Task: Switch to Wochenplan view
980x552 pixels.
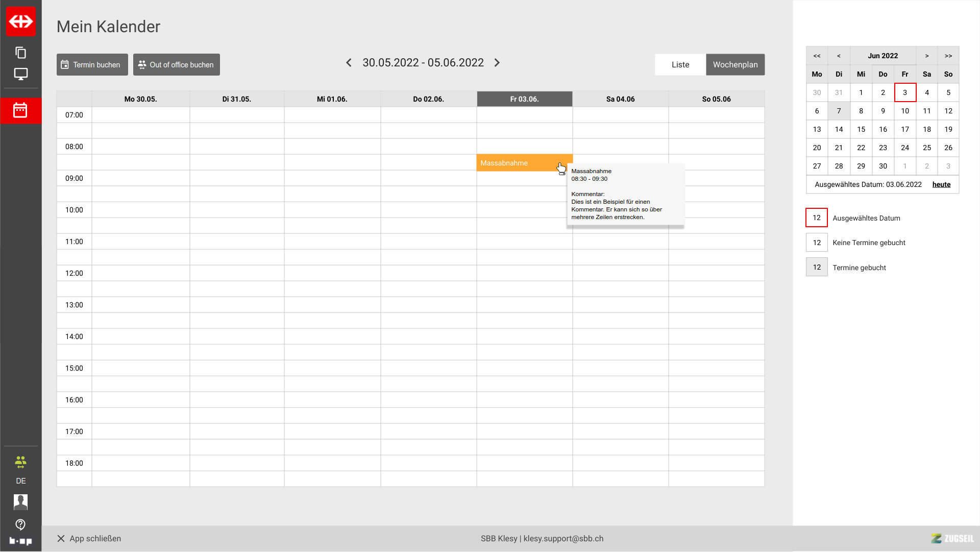Action: (x=735, y=65)
